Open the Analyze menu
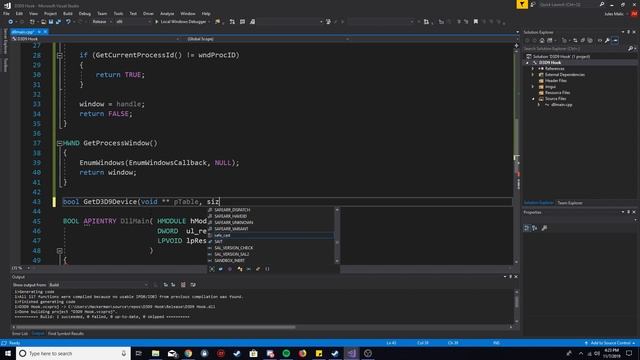Image resolution: width=640 pixels, height=360 pixels. (x=167, y=13)
